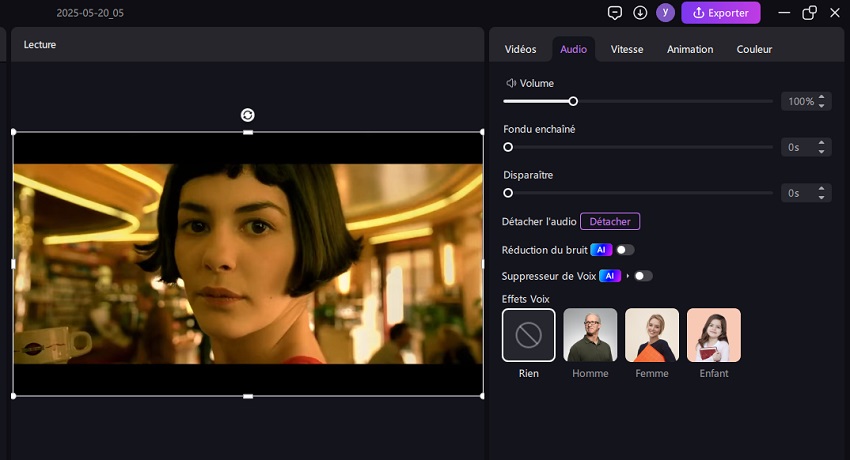850x460 pixels.
Task: Click the Disparaître slider handle
Action: click(x=508, y=193)
